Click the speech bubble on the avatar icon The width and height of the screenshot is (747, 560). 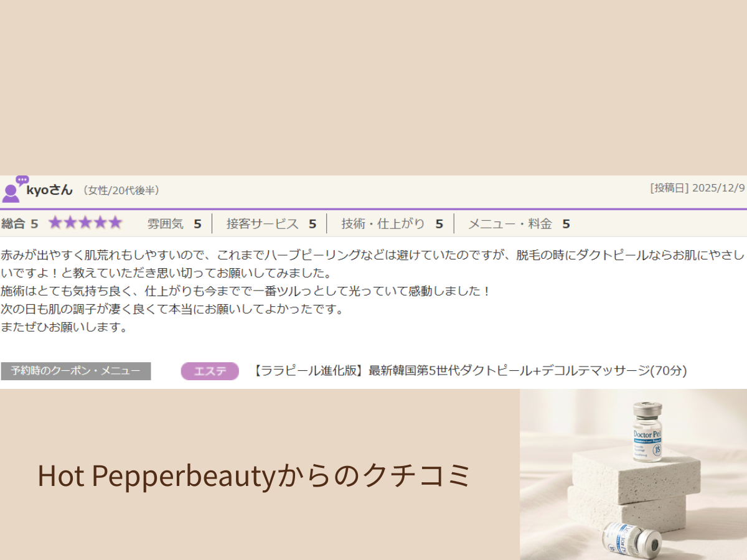(x=21, y=180)
